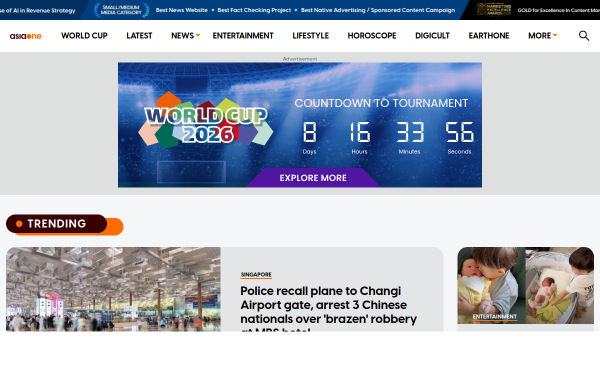Click the Small/Medium Media Category award badge

click(121, 10)
